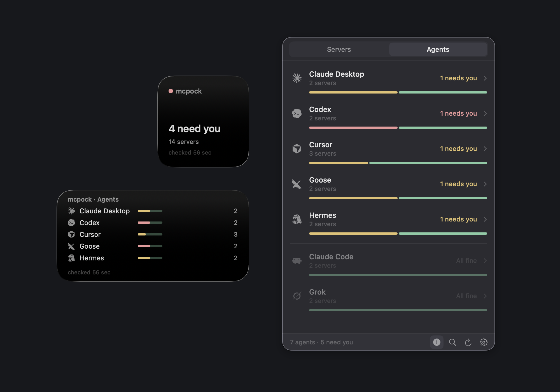Click Hermes icon in Agents widget
Screen dimensions: 560x392
[x=71, y=258]
